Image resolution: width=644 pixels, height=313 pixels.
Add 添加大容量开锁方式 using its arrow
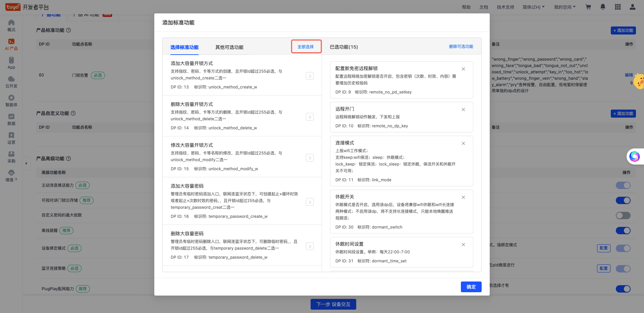click(310, 76)
